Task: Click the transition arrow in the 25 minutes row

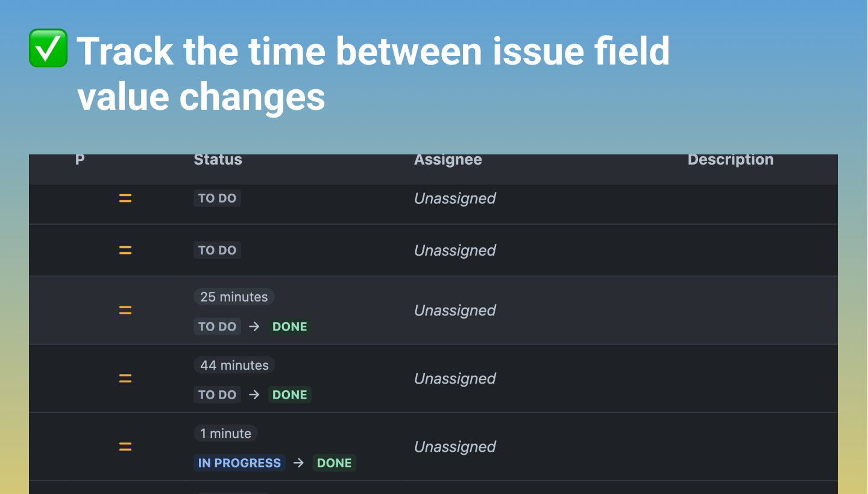Action: (254, 326)
